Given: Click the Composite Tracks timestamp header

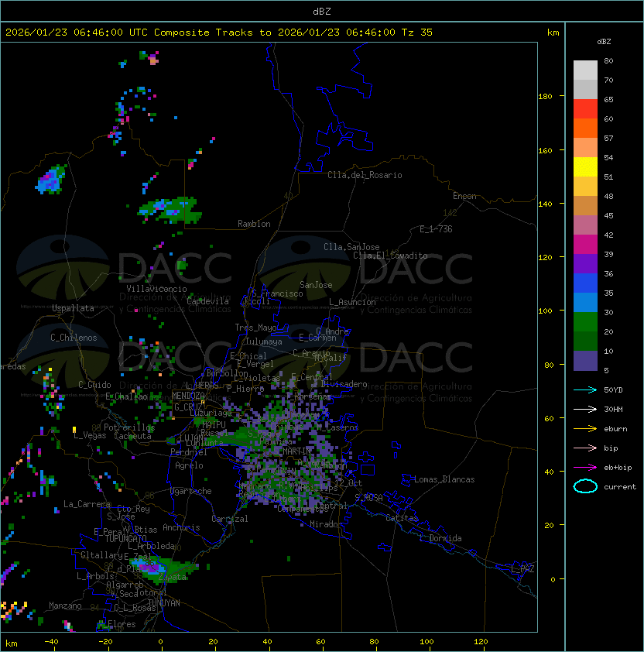Looking at the screenshot, I should [x=219, y=33].
